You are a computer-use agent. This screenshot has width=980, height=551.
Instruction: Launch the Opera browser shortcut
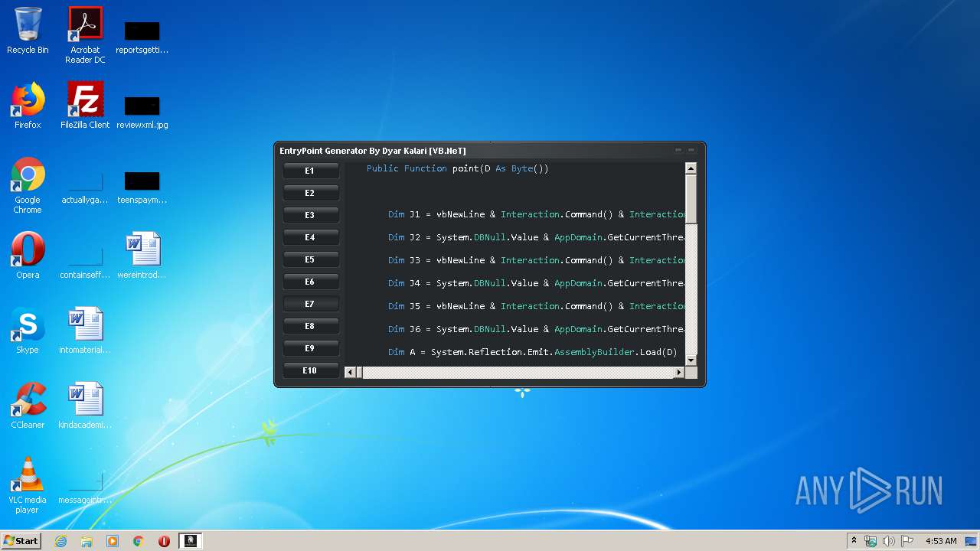(28, 256)
